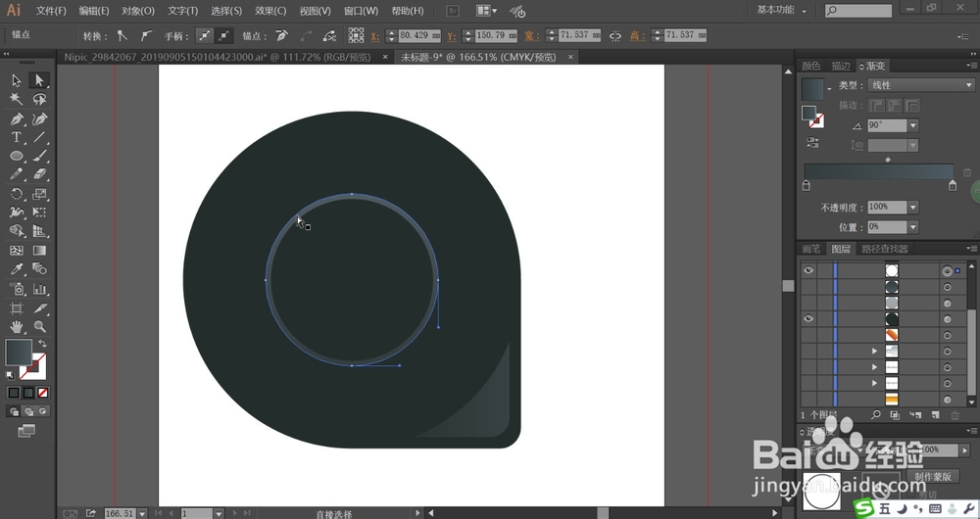Hide the fourth layer with eye icon
The image size is (980, 519).
click(x=808, y=318)
